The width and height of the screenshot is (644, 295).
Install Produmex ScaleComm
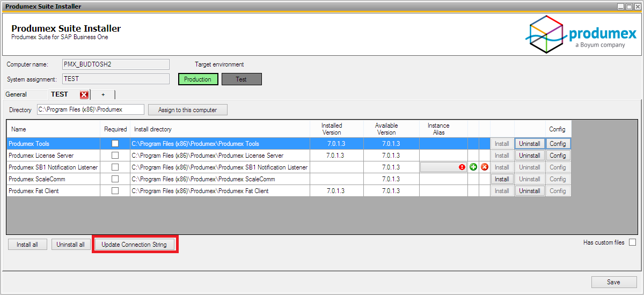[502, 179]
